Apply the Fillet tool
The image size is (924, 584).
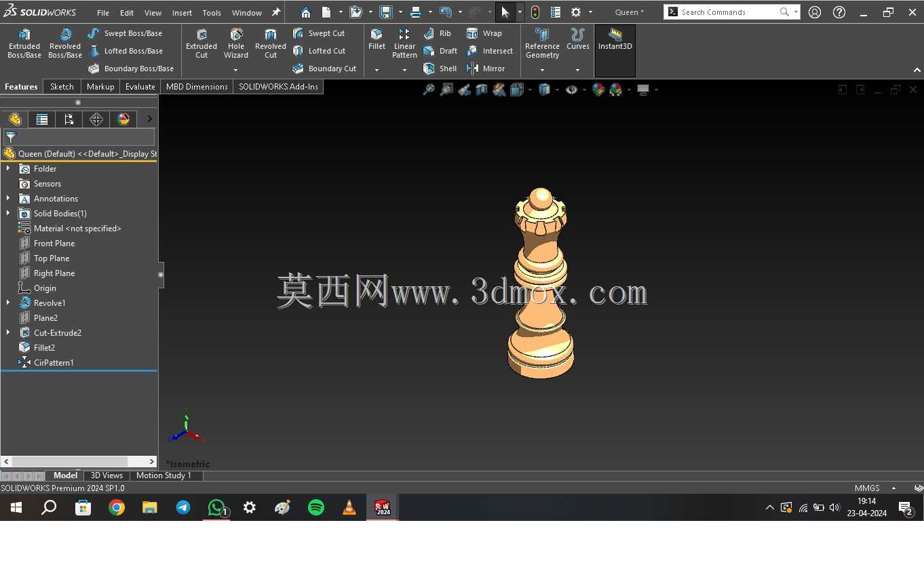point(377,39)
